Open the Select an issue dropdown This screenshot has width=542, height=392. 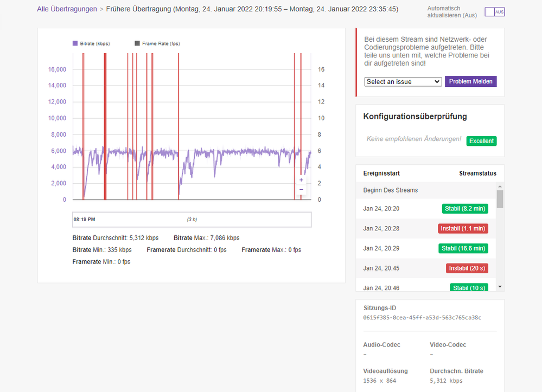(403, 82)
